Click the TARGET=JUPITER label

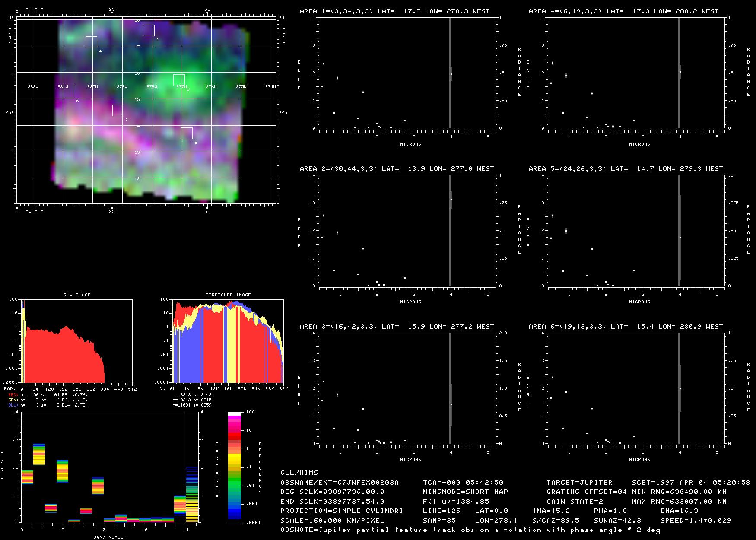point(579,482)
